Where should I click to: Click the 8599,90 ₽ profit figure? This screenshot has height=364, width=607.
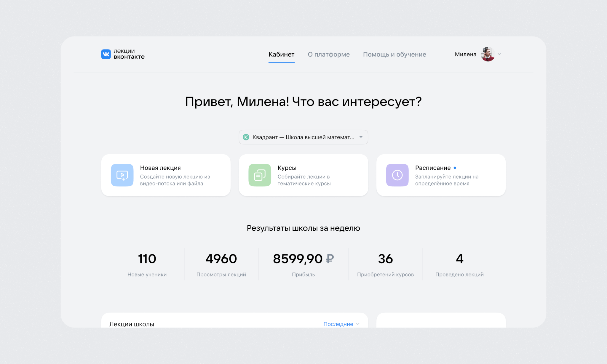point(303,259)
